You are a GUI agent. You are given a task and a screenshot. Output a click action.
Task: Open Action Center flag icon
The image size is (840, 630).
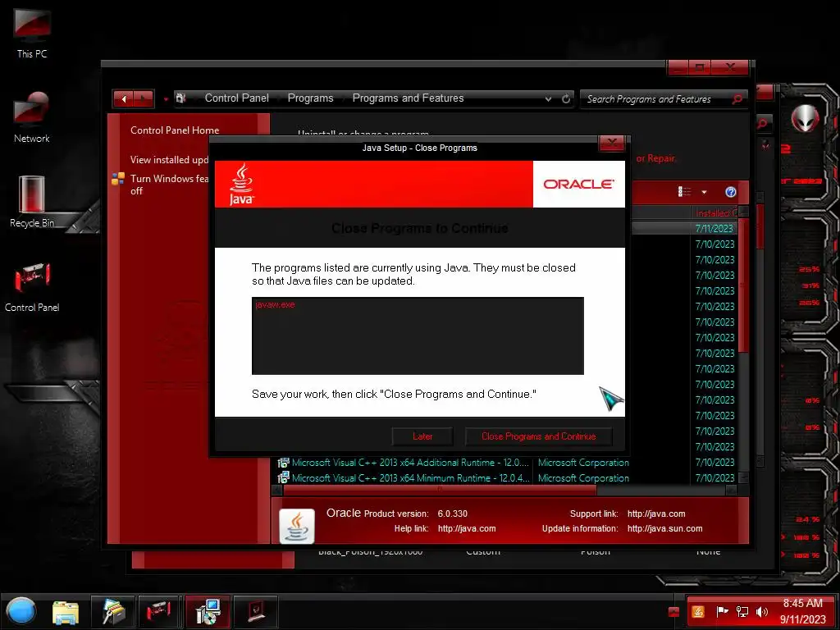[722, 611]
